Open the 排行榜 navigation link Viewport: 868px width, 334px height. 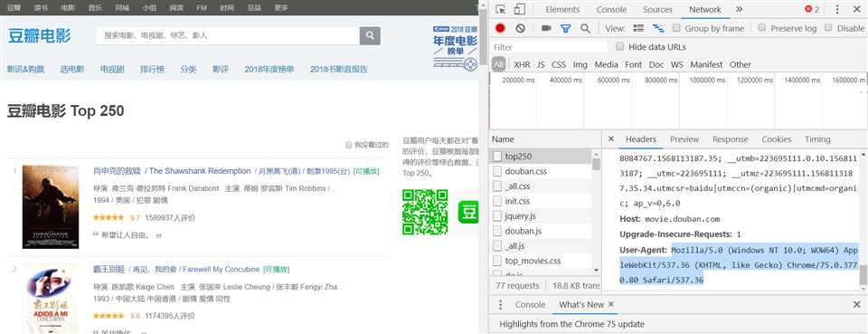click(152, 69)
